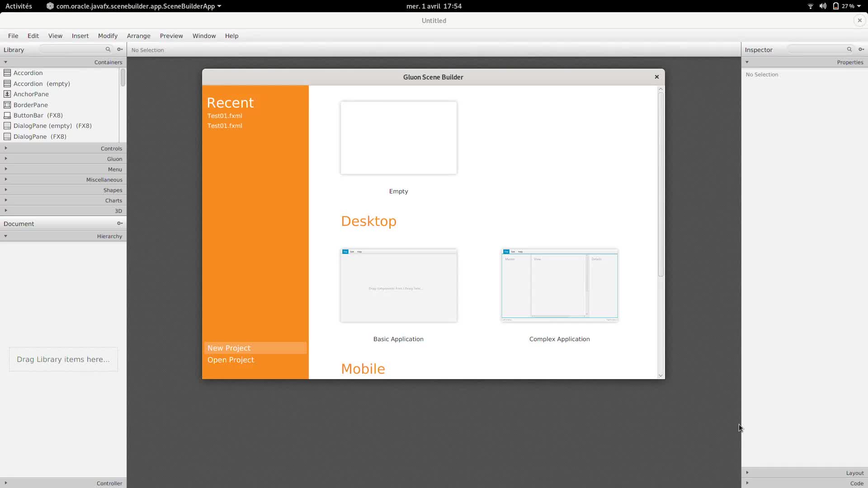The image size is (868, 488).
Task: Click the Library search icon
Action: (x=108, y=49)
